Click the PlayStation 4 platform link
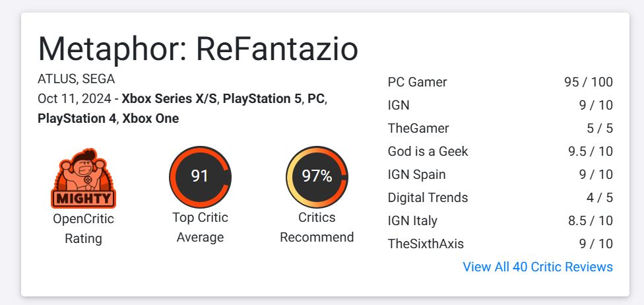 coord(77,119)
